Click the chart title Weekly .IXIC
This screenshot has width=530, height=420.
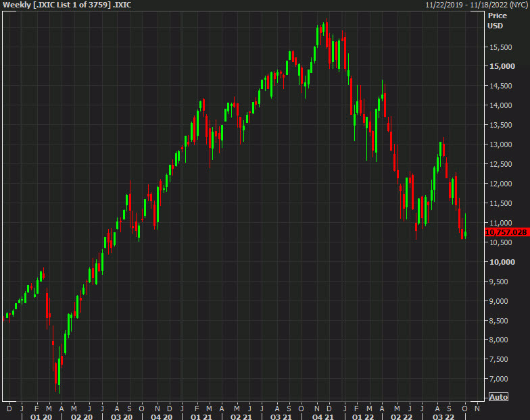tap(67, 5)
